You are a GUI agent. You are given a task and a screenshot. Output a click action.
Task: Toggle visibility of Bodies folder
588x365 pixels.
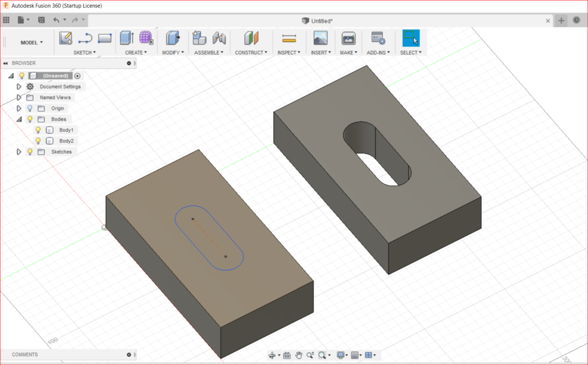(30, 119)
